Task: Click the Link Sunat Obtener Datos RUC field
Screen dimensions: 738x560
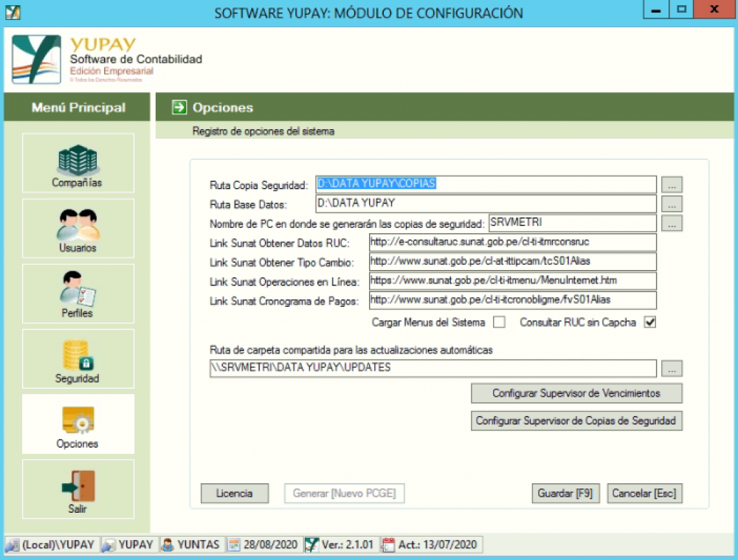Action: click(x=513, y=242)
